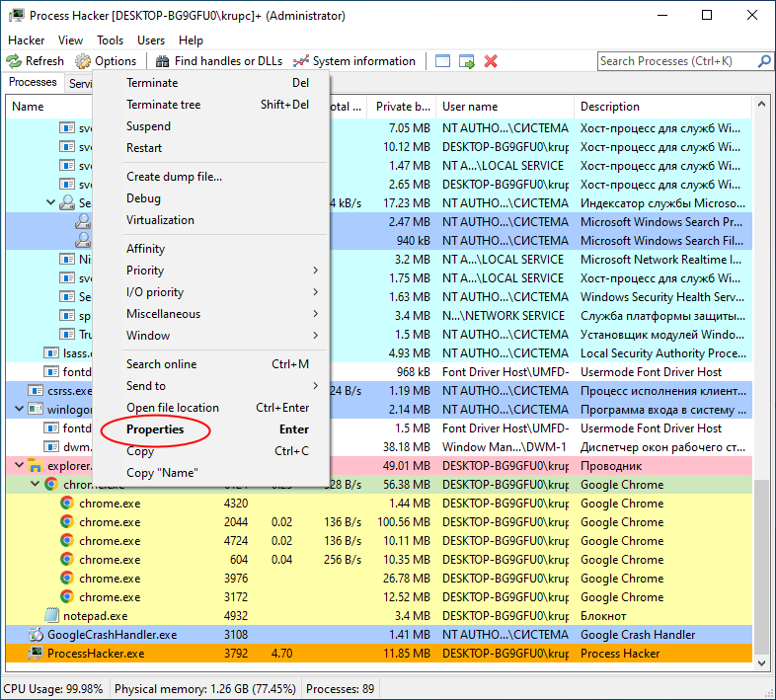Click the find window toolbar icon
The image size is (776, 700).
pos(442,61)
